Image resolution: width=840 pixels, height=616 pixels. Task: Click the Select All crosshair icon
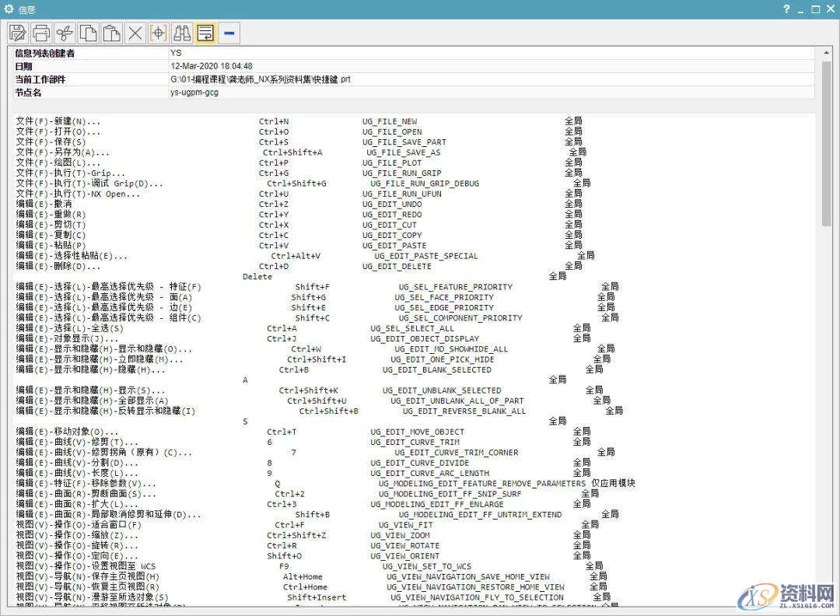coord(159,33)
